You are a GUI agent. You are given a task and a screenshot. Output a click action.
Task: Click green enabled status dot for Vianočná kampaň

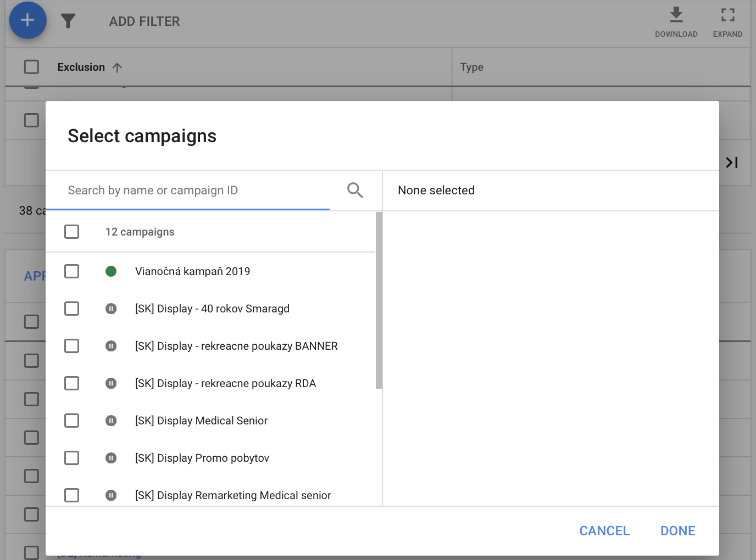pos(111,271)
